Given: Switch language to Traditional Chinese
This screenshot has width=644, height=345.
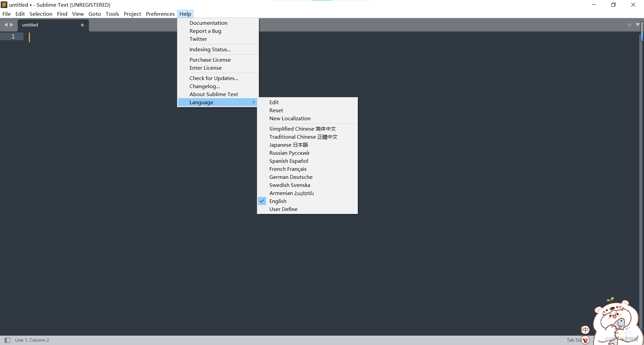Looking at the screenshot, I should tap(307, 137).
